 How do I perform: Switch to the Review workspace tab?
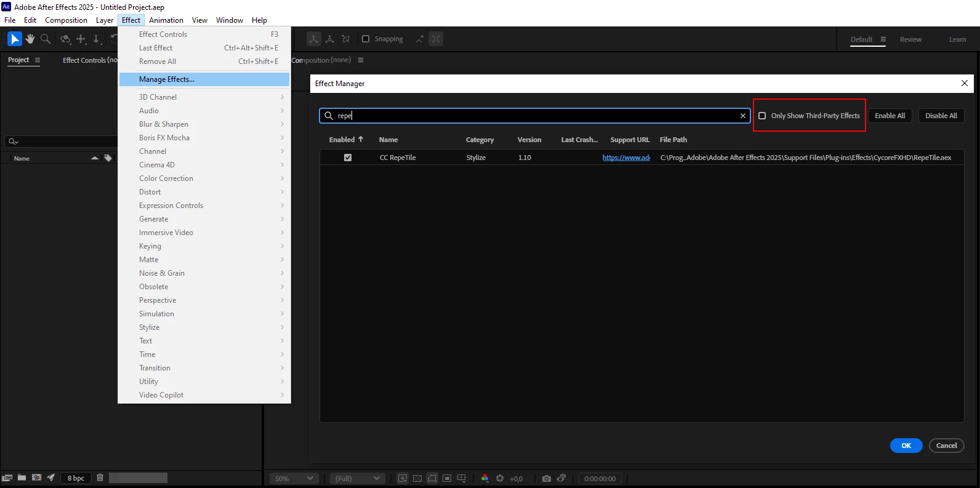(x=910, y=39)
